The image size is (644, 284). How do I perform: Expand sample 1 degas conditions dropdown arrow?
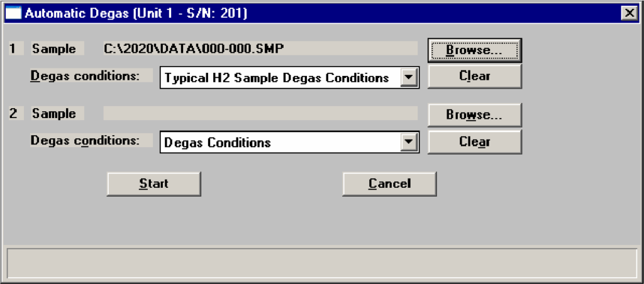click(409, 78)
